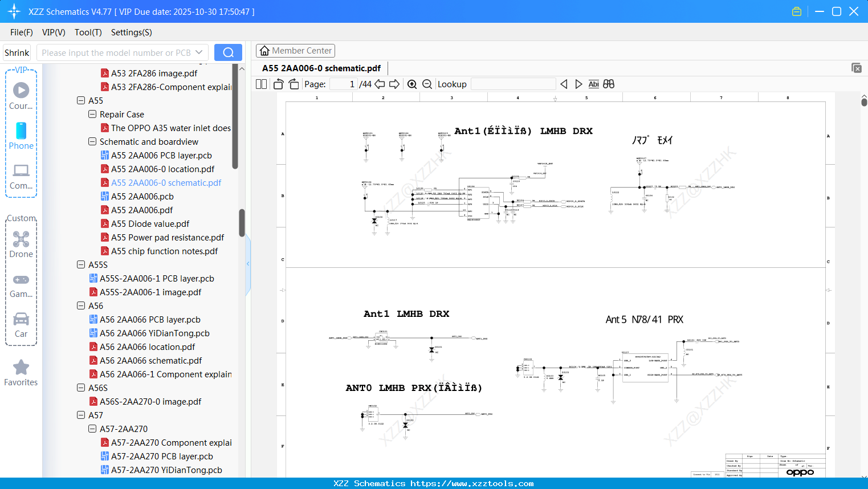
Task: Open the Settings(S) menu
Action: coord(132,32)
